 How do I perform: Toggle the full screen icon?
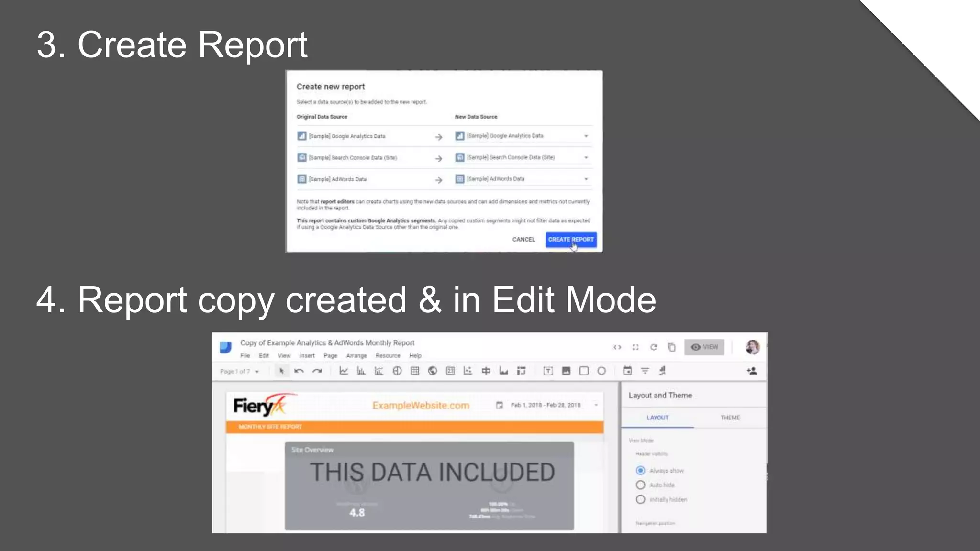(635, 347)
